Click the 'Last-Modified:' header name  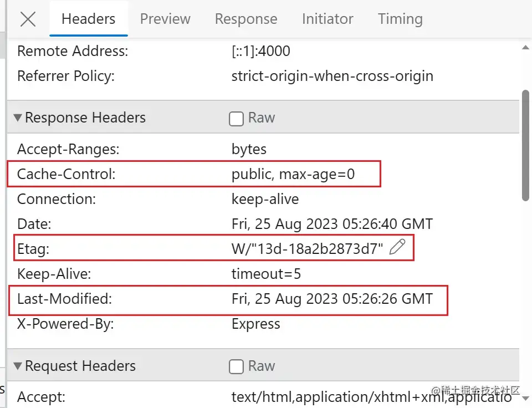click(64, 299)
